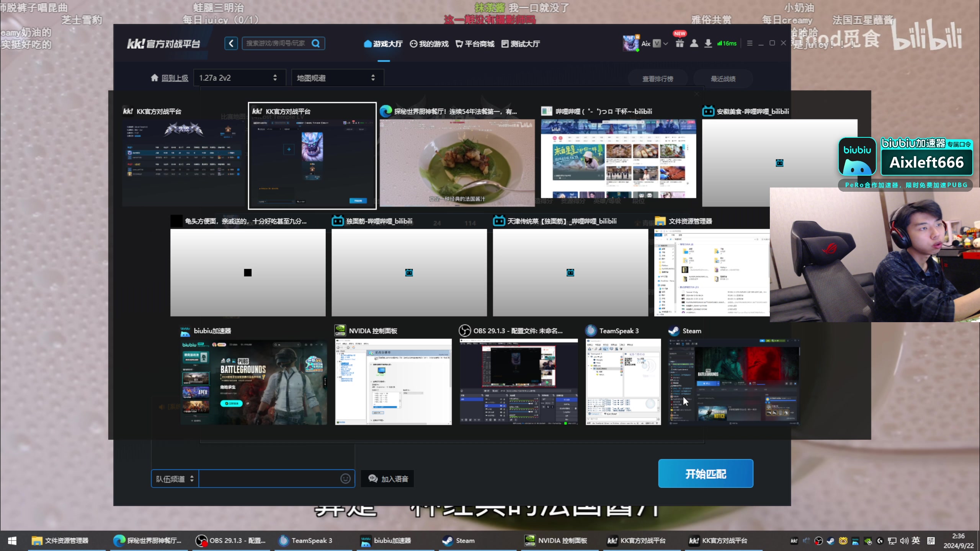Click the 开始匹配 button
The image size is (980, 551).
tap(706, 474)
